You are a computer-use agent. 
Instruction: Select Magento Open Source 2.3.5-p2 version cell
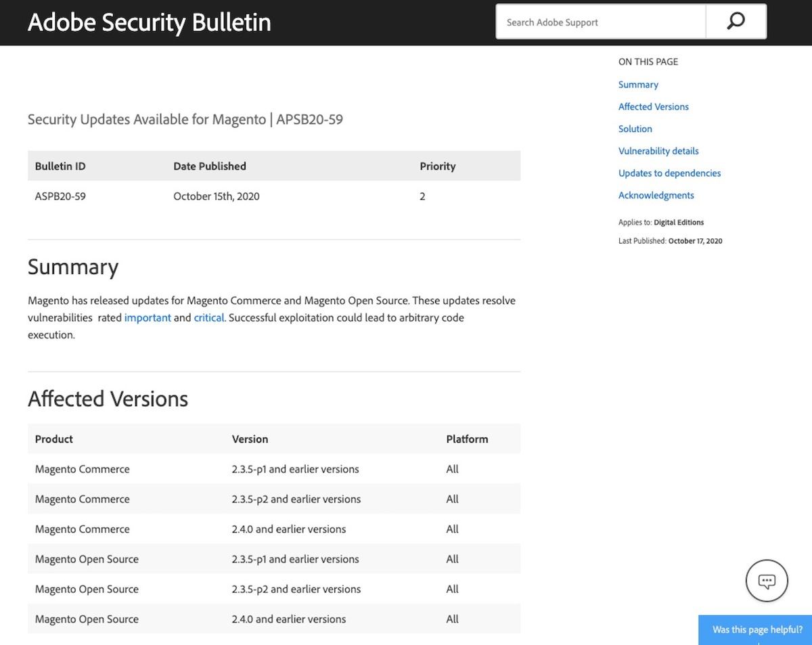(x=296, y=589)
